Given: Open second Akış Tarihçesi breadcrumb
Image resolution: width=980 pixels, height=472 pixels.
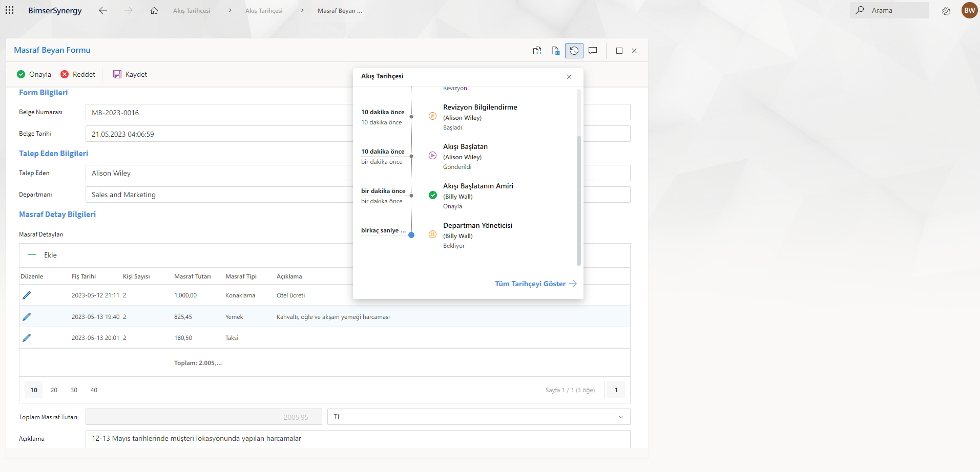Looking at the screenshot, I should (264, 11).
